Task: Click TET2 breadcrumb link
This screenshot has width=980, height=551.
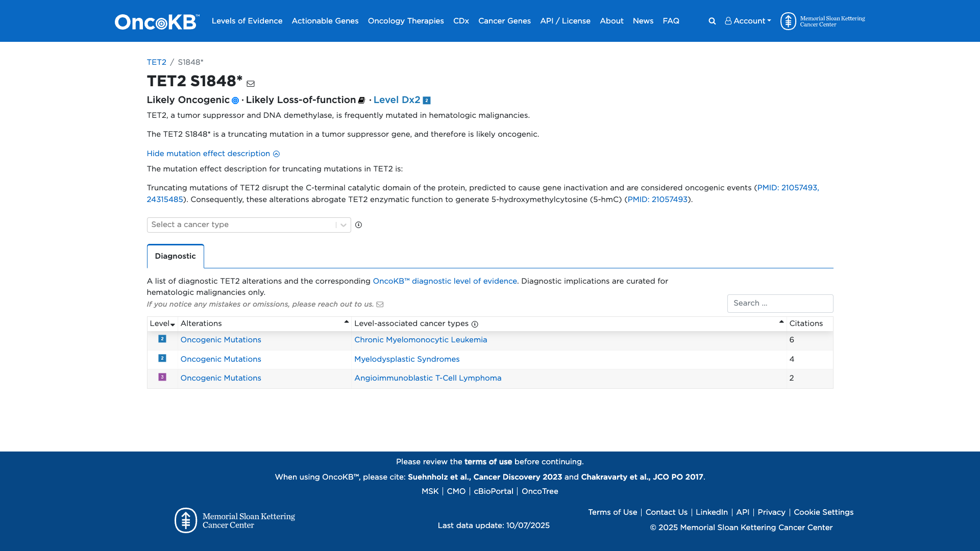Action: coord(156,62)
